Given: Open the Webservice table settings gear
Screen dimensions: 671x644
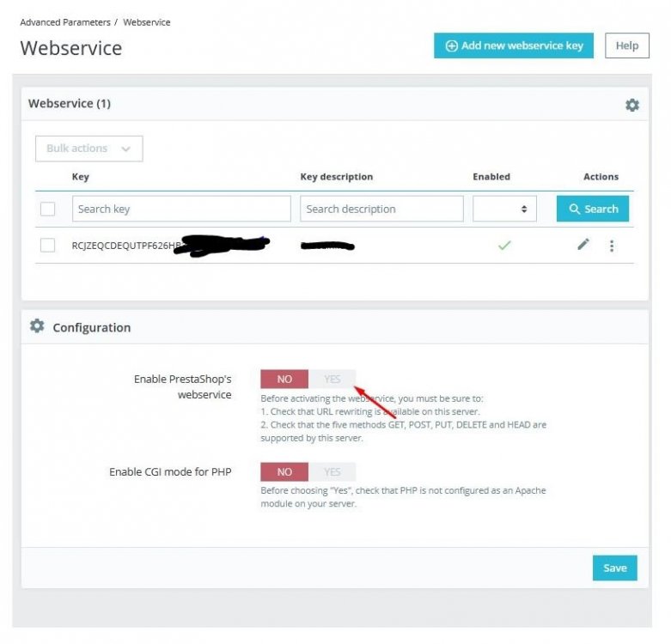Looking at the screenshot, I should click(631, 105).
